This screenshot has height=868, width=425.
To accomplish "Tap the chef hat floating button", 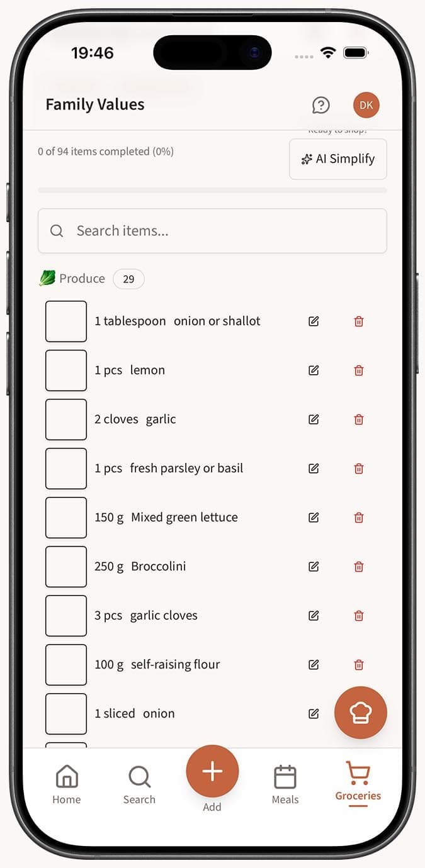I will [360, 713].
